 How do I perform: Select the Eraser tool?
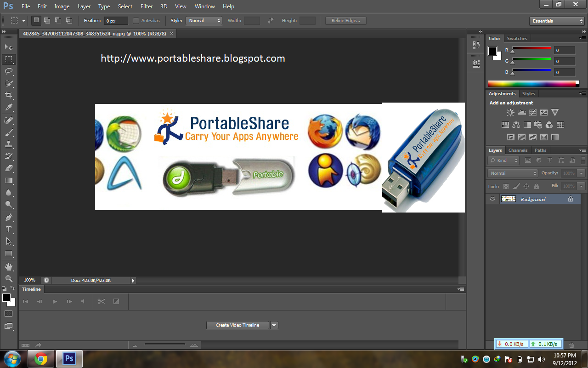[x=9, y=168]
